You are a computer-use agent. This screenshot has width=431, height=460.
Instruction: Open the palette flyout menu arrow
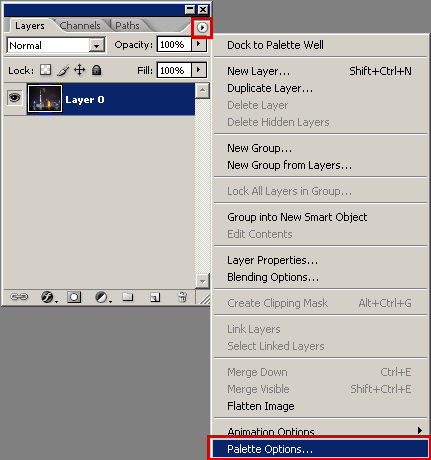[202, 27]
